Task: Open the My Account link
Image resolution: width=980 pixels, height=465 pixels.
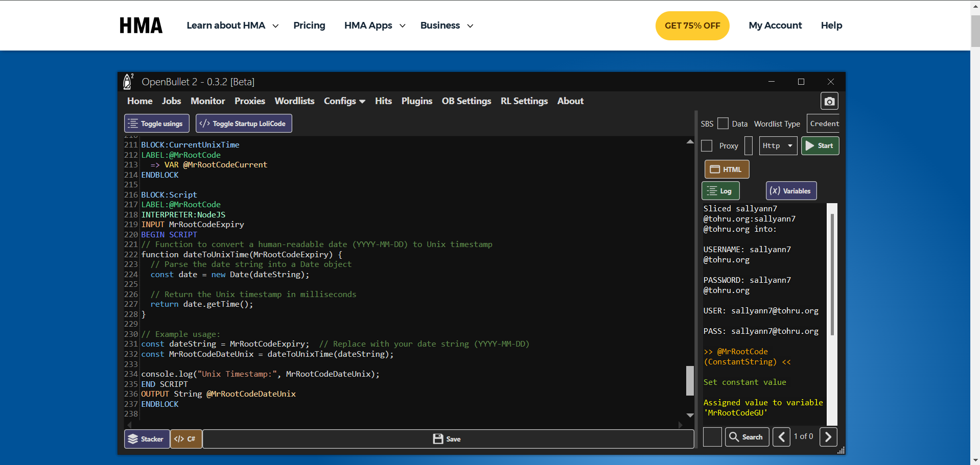Action: tap(775, 26)
